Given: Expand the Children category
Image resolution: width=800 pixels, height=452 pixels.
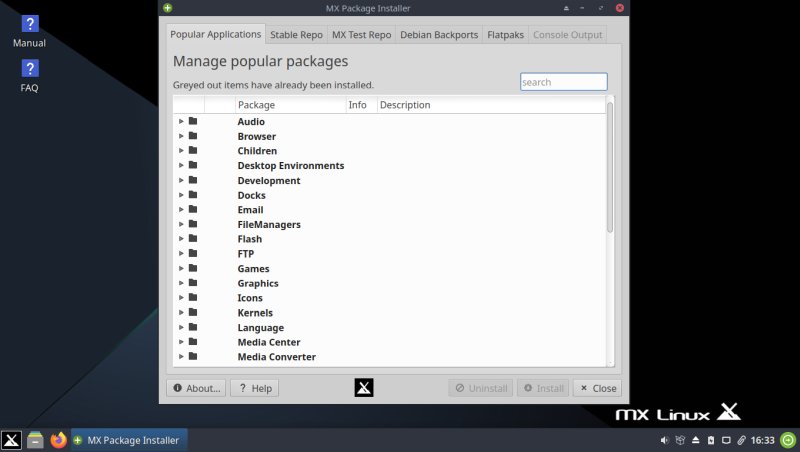Looking at the screenshot, I should 181,150.
